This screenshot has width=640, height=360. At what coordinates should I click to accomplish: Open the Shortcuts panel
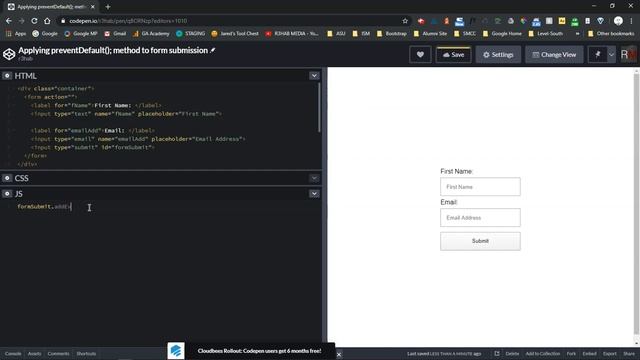pos(86,354)
